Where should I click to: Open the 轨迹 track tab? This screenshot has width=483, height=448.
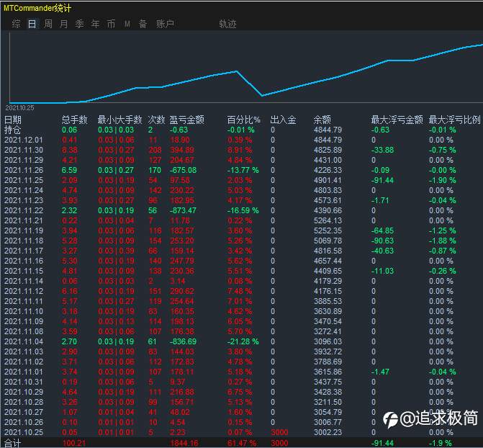(x=227, y=24)
